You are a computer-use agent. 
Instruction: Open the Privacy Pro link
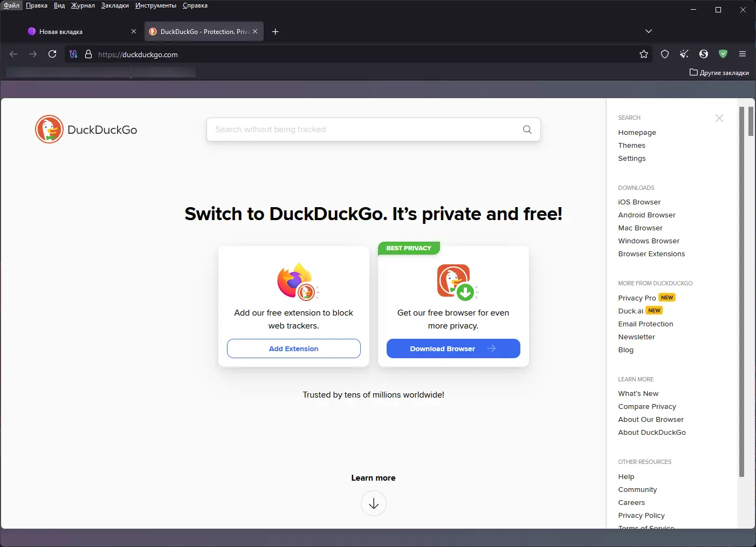pyautogui.click(x=637, y=298)
